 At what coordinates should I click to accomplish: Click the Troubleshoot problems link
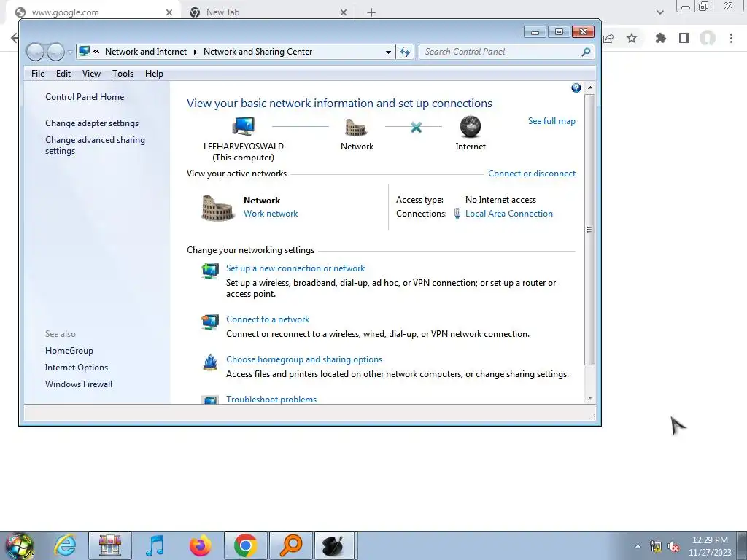pos(271,399)
